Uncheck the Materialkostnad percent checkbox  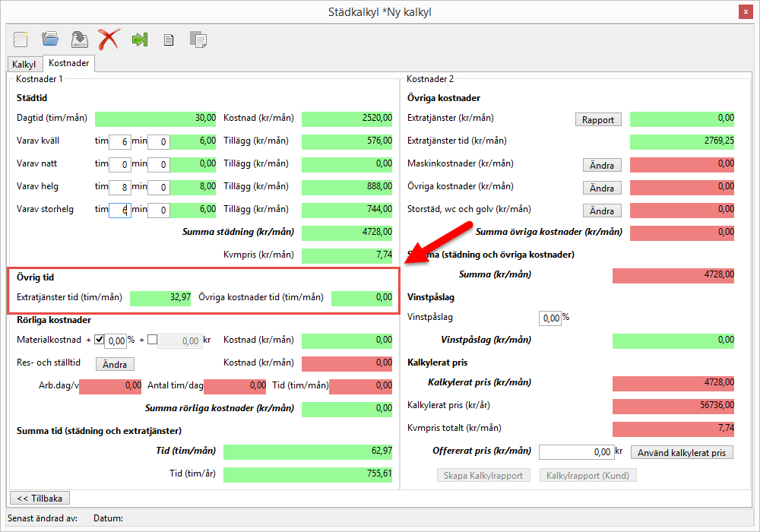pyautogui.click(x=99, y=340)
